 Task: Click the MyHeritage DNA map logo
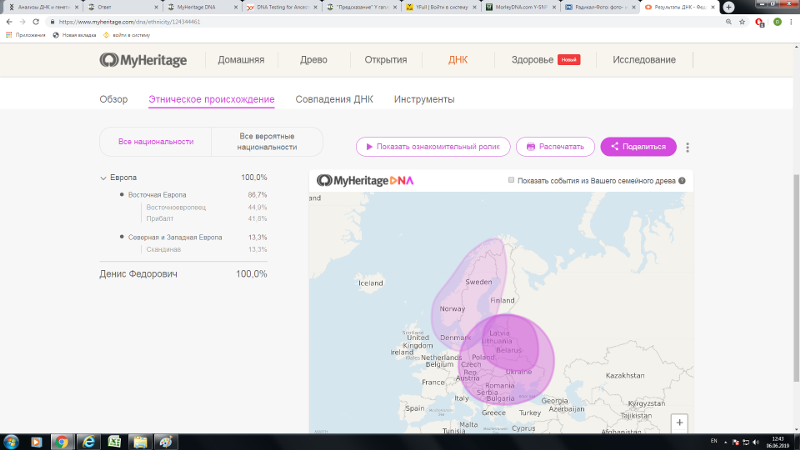tap(365, 181)
